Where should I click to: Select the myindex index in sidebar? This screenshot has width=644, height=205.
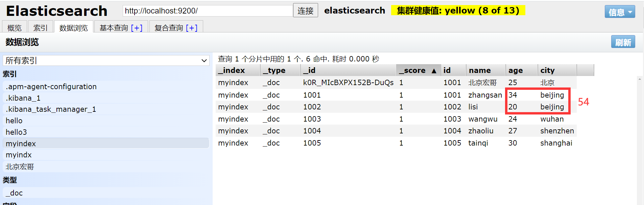coord(106,144)
